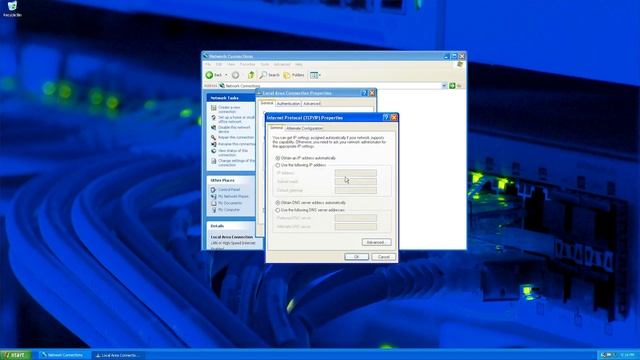Minimize the Network Connections window
Viewport: 640px width, 360px height.
[x=447, y=56]
